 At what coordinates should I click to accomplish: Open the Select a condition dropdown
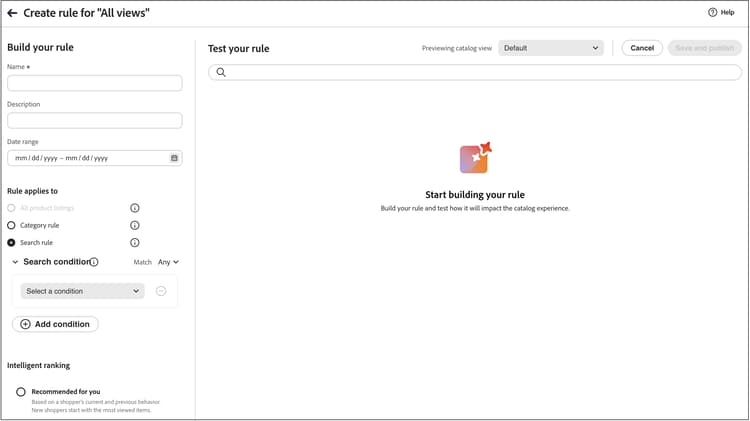click(82, 291)
